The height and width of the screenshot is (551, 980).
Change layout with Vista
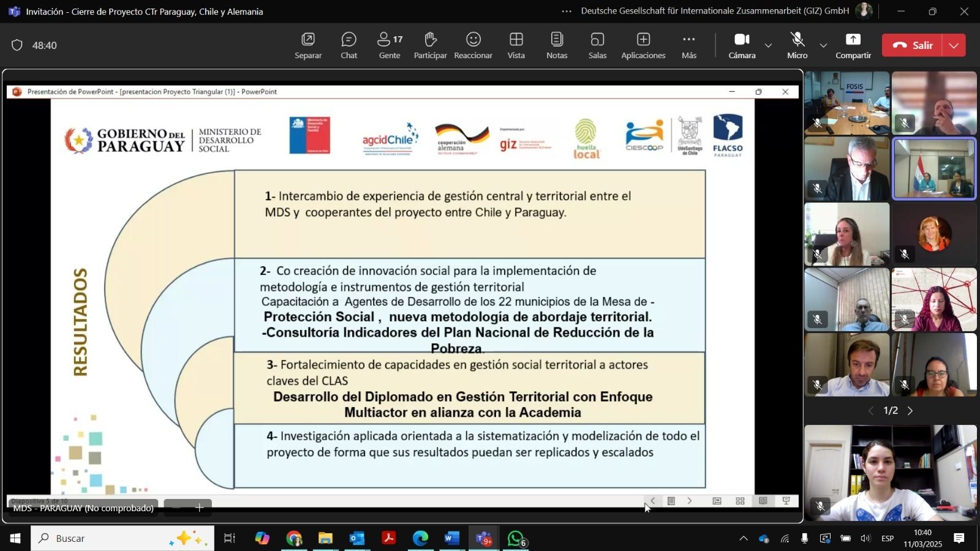(x=516, y=46)
